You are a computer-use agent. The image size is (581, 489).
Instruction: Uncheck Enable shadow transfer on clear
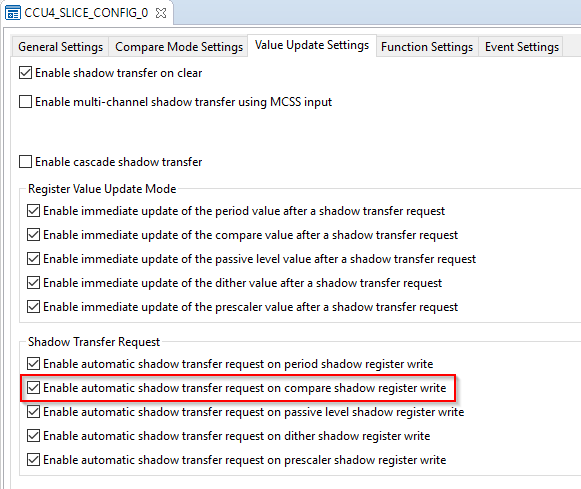pos(25,73)
